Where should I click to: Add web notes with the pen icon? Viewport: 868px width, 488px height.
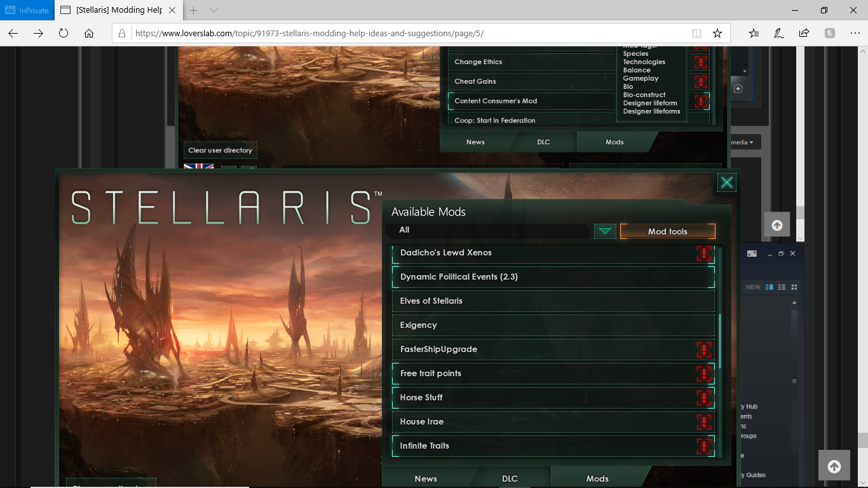778,33
